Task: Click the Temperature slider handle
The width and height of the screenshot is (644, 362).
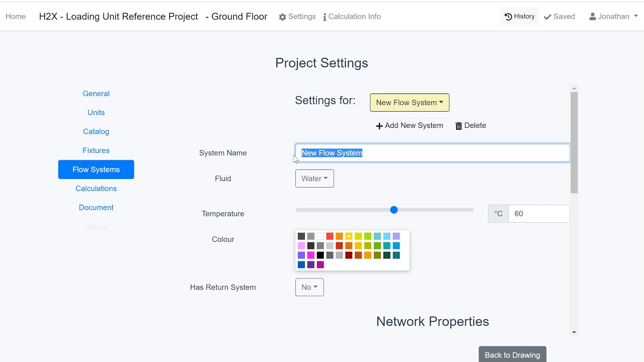Action: 394,210
